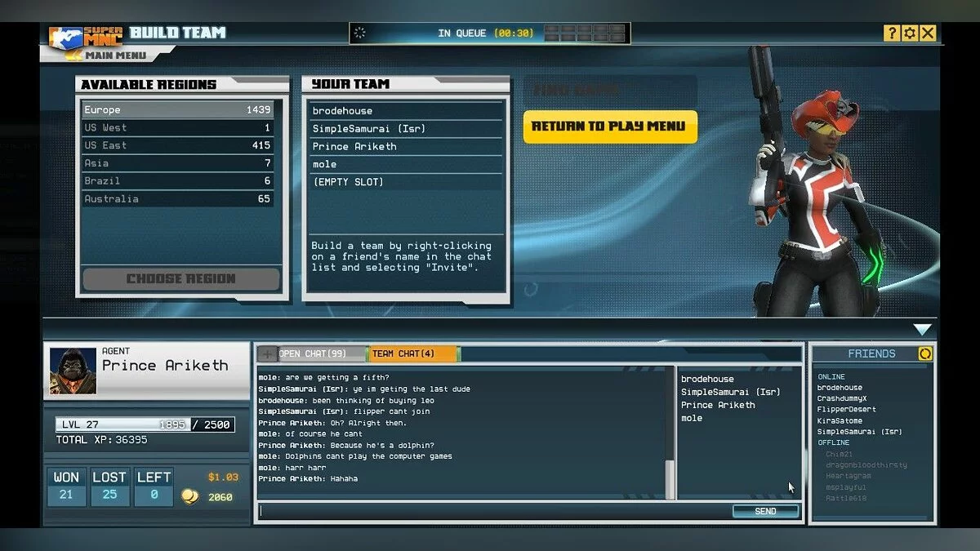
Task: Click brodehouse in friends list
Action: click(x=840, y=388)
